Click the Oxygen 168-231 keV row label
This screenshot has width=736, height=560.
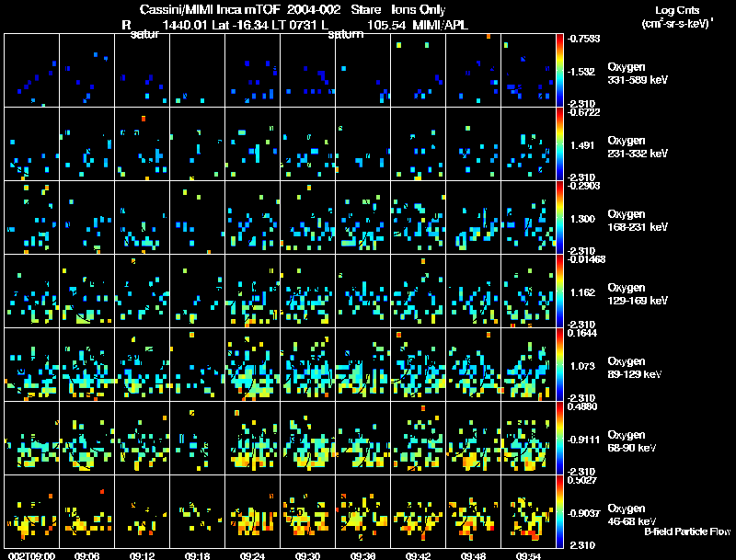click(x=638, y=221)
